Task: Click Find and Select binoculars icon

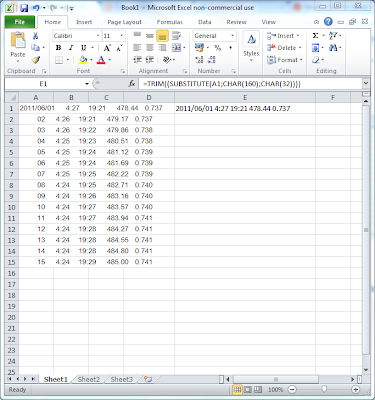Action: tap(333, 48)
